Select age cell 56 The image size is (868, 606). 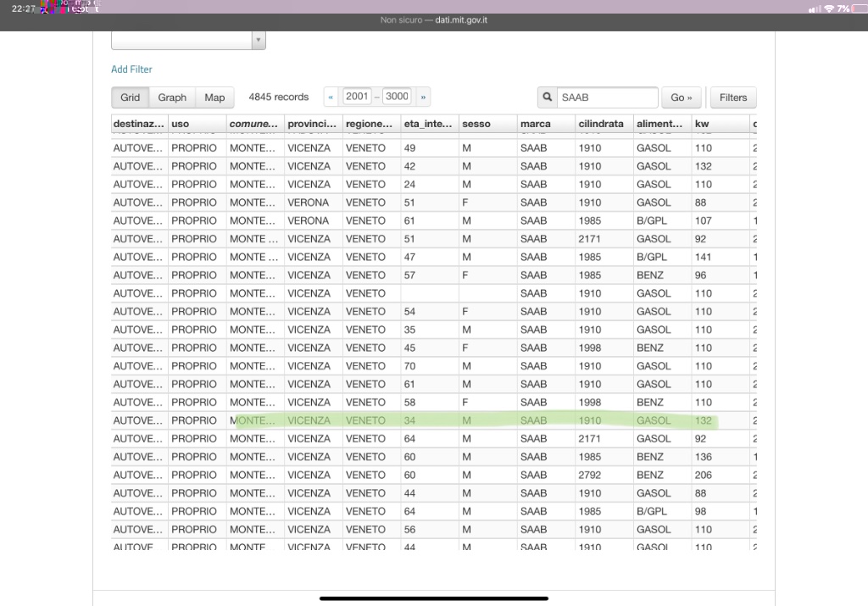(x=430, y=529)
